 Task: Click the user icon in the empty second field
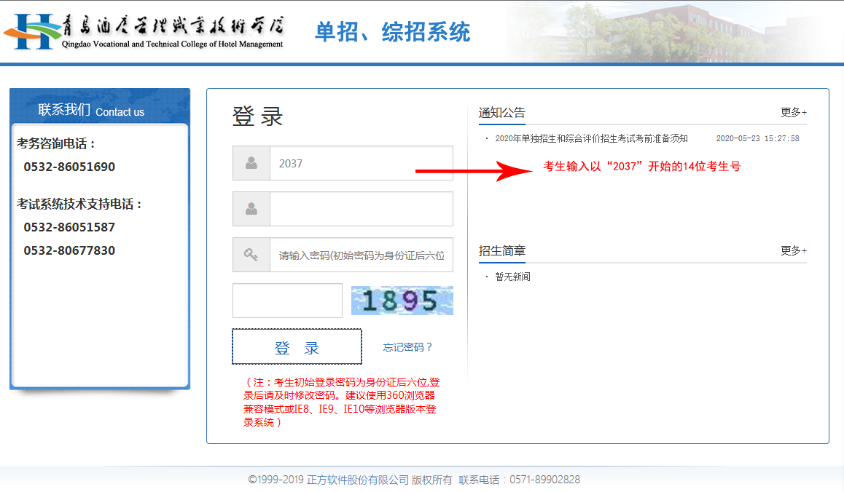point(251,209)
